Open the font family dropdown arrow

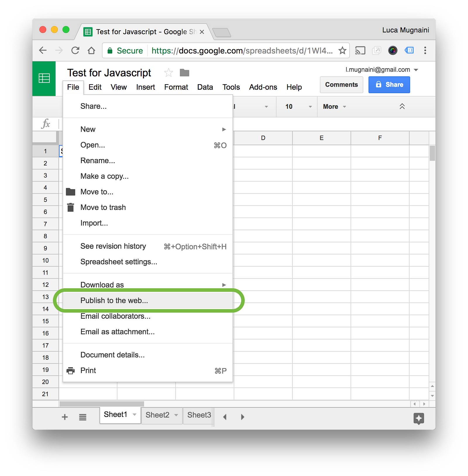click(266, 107)
